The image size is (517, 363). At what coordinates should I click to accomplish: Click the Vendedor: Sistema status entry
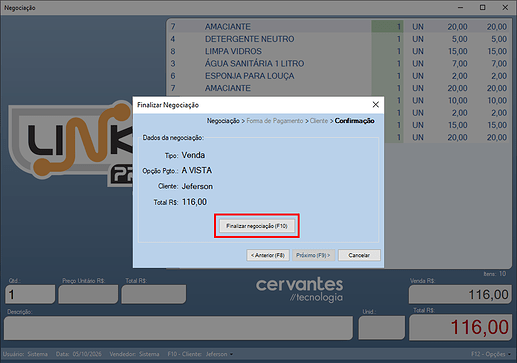click(134, 354)
